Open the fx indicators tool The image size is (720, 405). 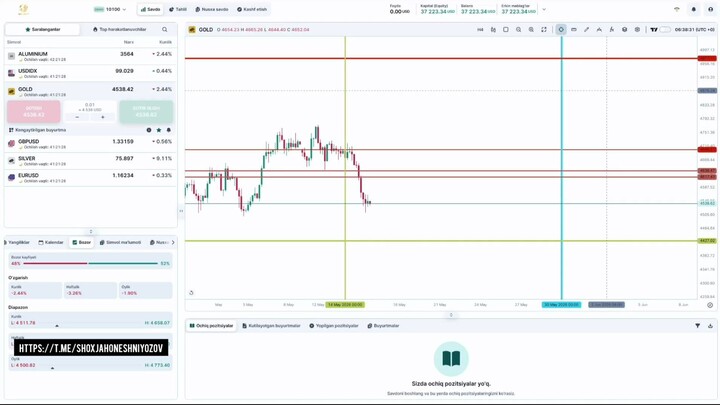tap(612, 29)
